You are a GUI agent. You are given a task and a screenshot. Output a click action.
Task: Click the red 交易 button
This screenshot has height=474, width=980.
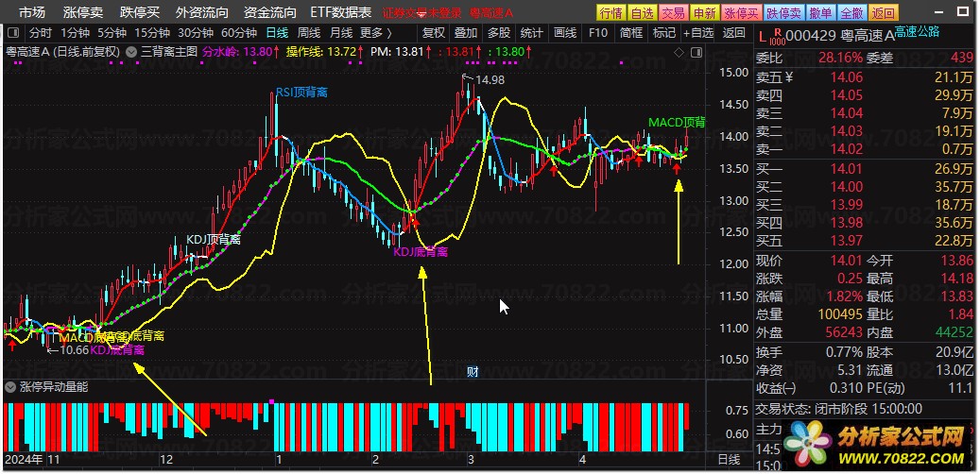point(673,12)
